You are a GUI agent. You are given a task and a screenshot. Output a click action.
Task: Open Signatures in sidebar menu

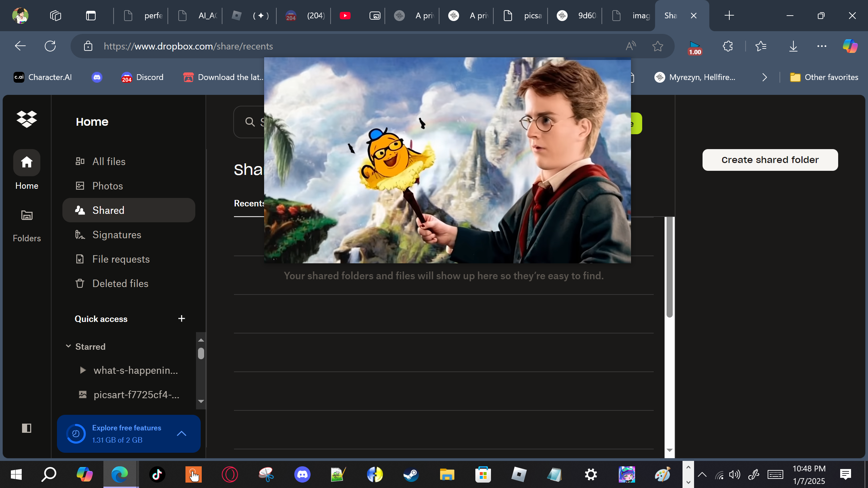[x=117, y=235]
